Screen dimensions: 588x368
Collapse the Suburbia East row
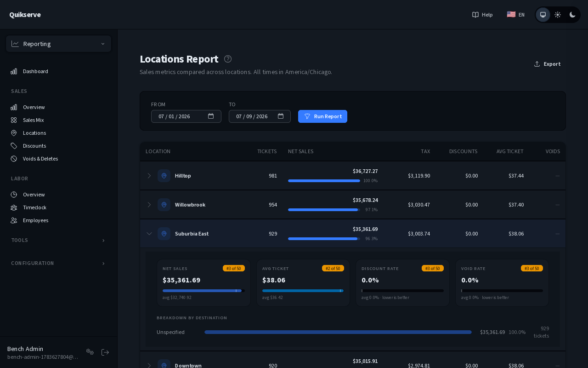149,234
